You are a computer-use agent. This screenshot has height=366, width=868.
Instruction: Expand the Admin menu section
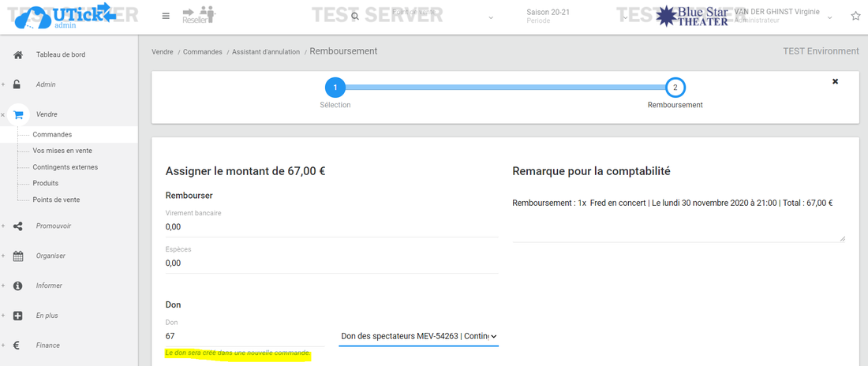click(x=45, y=84)
